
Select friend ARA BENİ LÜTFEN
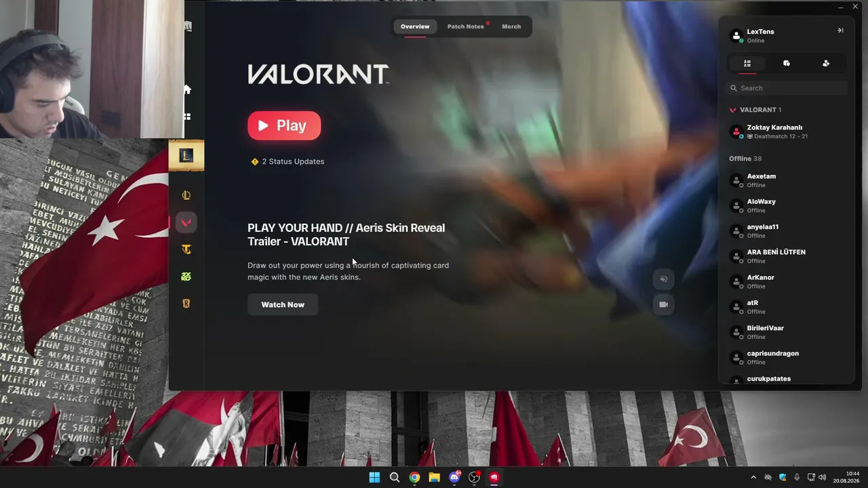787,256
